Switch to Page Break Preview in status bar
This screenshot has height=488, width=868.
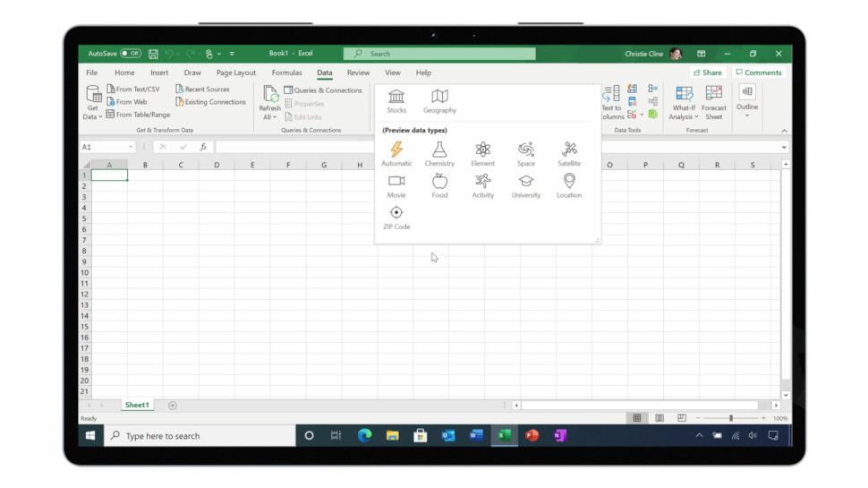tap(682, 418)
